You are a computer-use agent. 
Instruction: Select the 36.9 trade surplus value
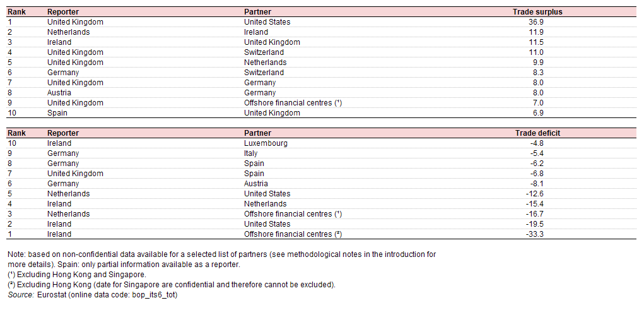(537, 22)
